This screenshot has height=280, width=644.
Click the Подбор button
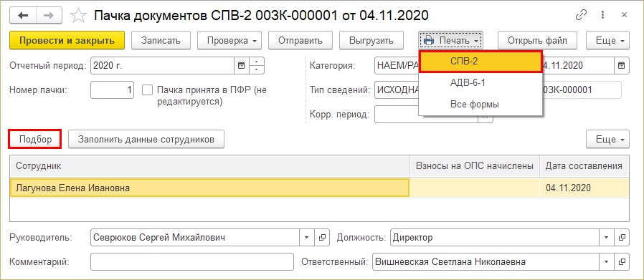35,139
